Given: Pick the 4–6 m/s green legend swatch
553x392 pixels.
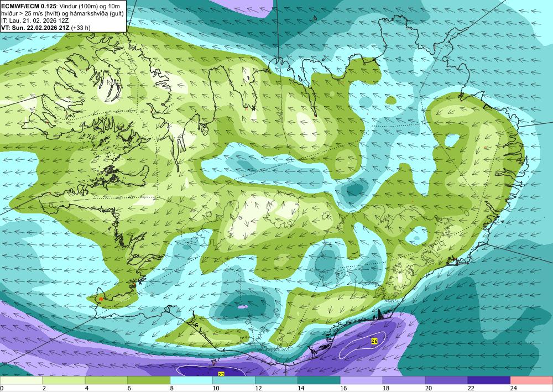Looking at the screenshot, I should tap(107, 380).
